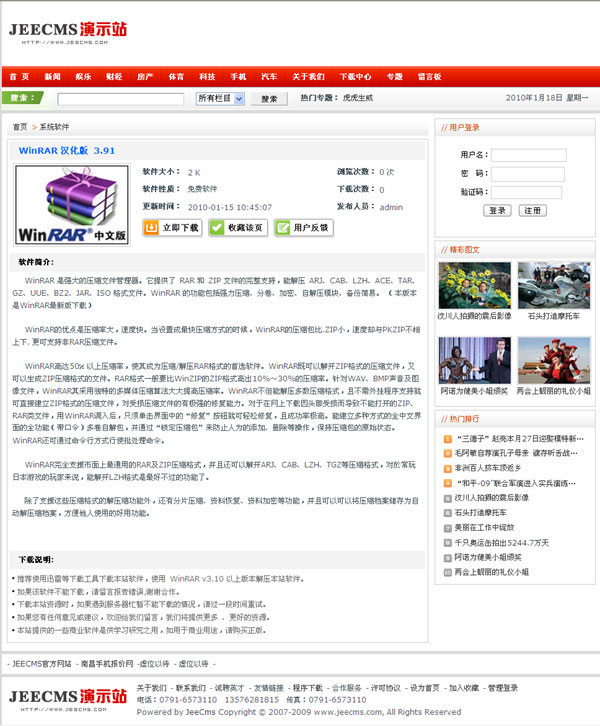The height and width of the screenshot is (726, 600).
Task: Open the 体育 nav menu item
Action: pos(176,76)
